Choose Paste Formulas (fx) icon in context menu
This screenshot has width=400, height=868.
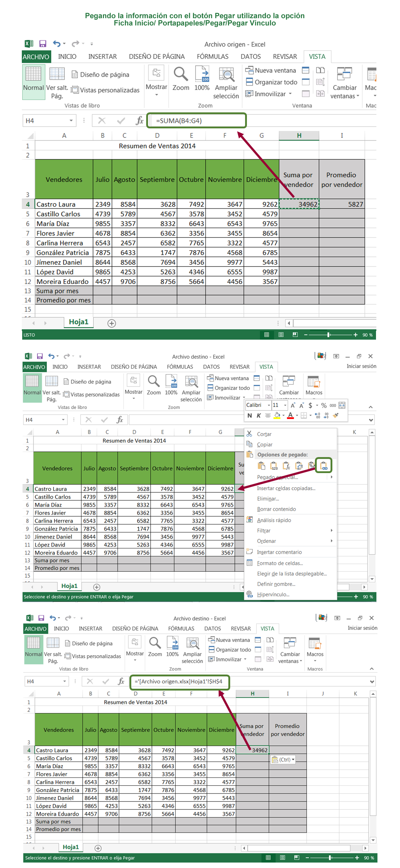(286, 466)
